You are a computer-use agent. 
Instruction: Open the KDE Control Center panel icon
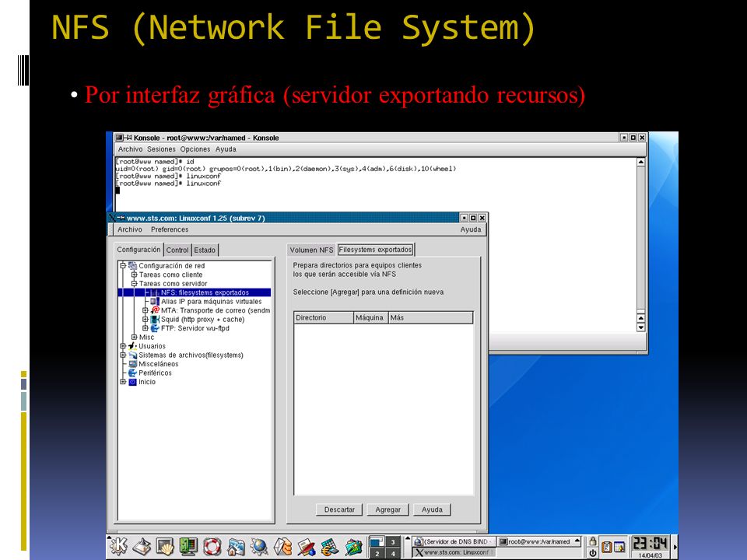188,547
